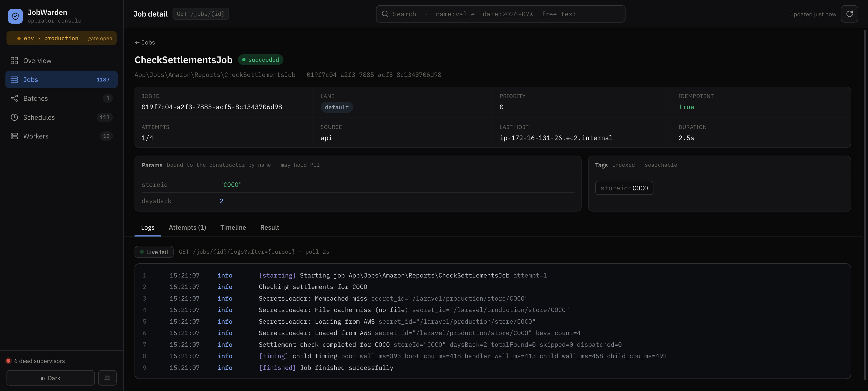Click the duration value 2.5s
The width and height of the screenshot is (868, 391).
point(686,138)
